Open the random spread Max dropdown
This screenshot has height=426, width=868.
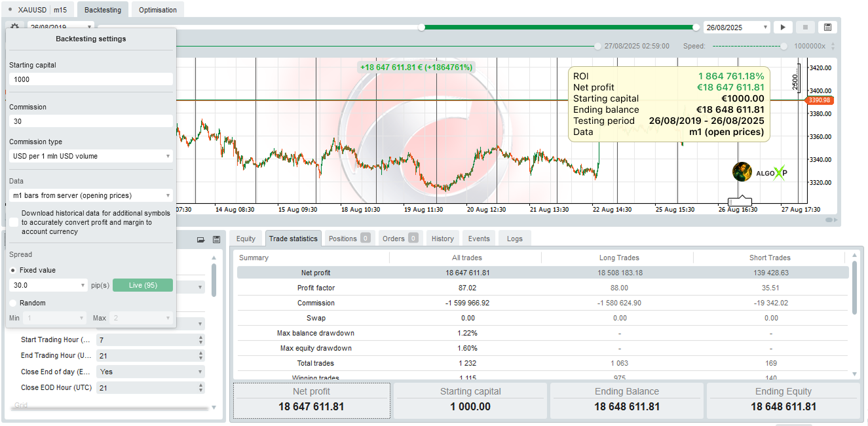tap(141, 318)
